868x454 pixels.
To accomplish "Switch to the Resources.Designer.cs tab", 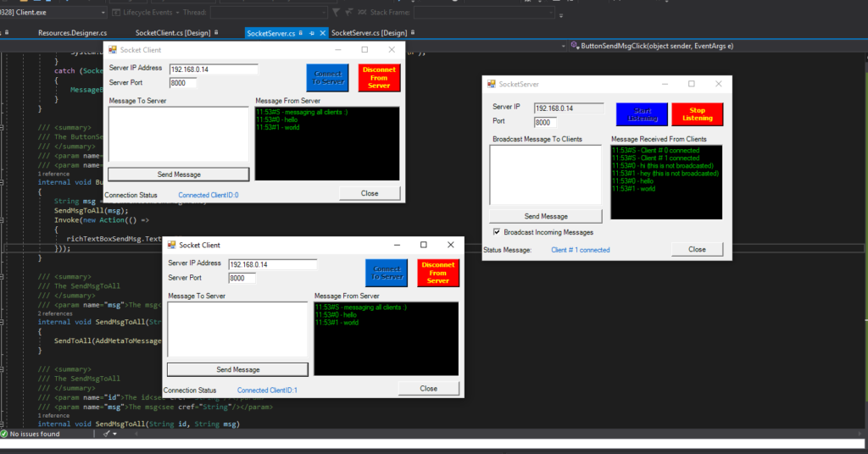I will point(72,33).
